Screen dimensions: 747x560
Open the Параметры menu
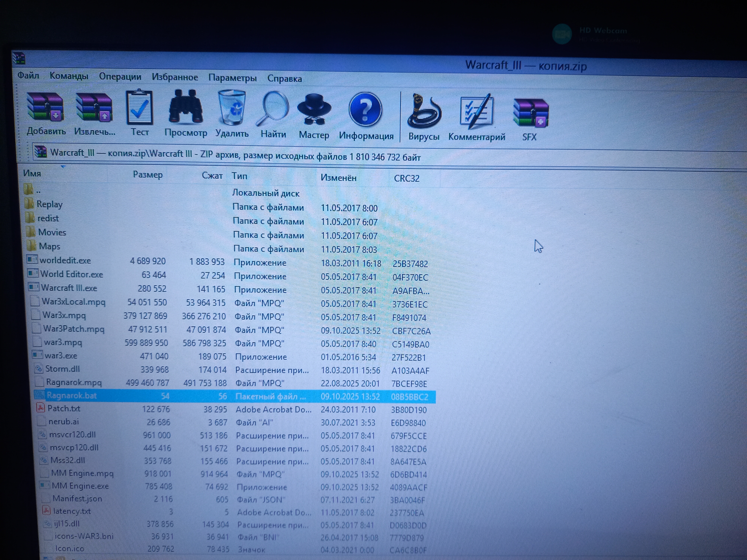click(x=232, y=78)
